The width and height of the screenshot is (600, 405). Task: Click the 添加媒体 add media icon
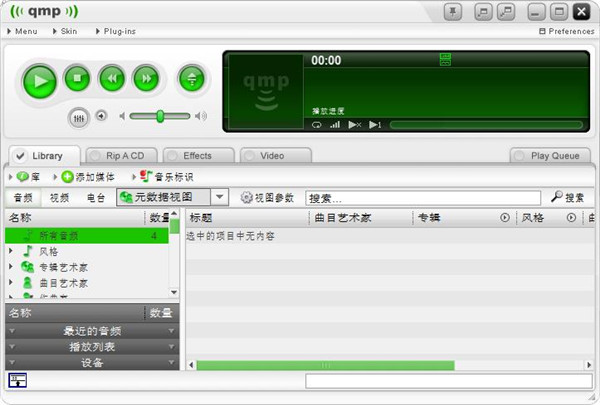point(68,176)
